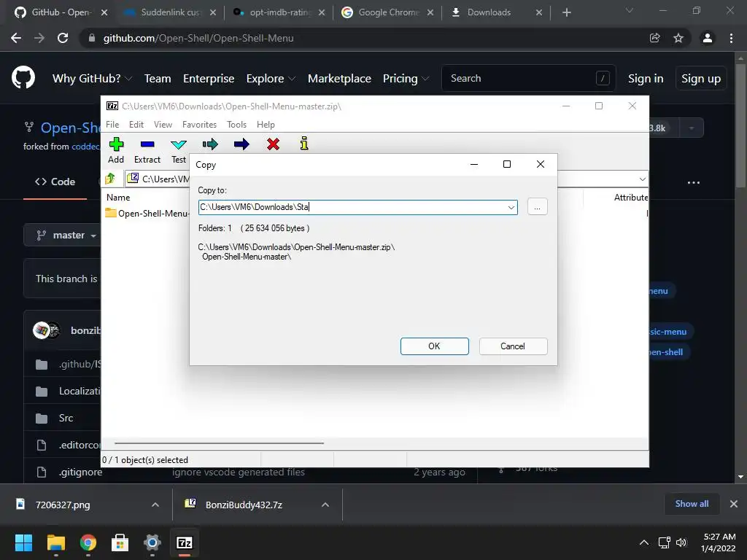747x560 pixels.
Task: Click the GitHub octocat logo
Action: [x=23, y=78]
